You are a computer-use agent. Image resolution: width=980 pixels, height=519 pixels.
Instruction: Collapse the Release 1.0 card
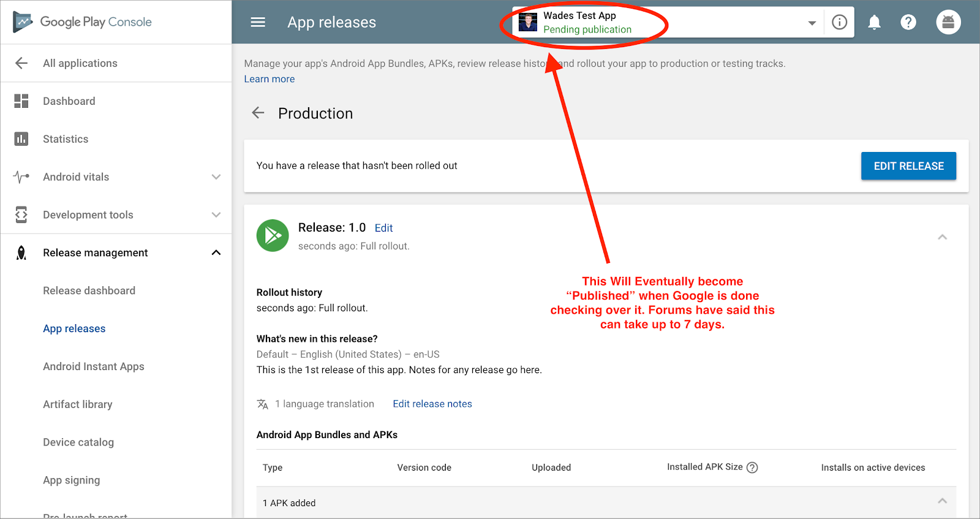(943, 237)
